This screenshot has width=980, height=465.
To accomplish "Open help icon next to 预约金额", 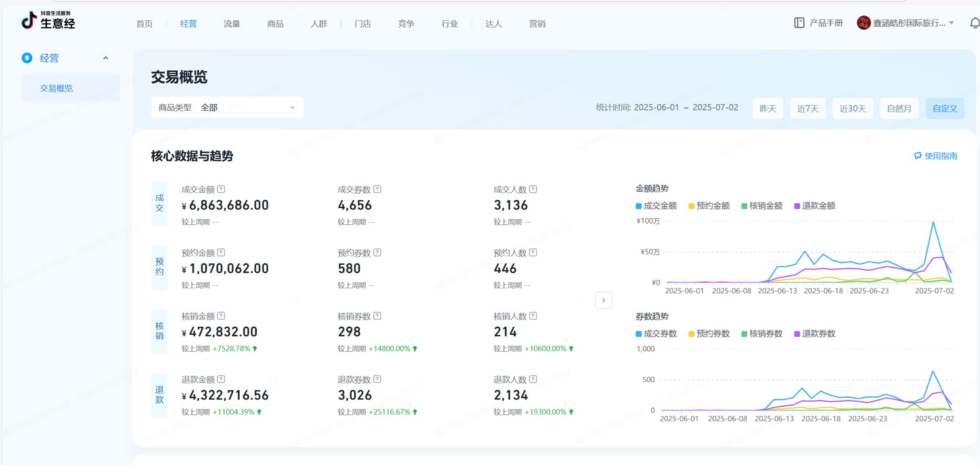I will point(221,252).
